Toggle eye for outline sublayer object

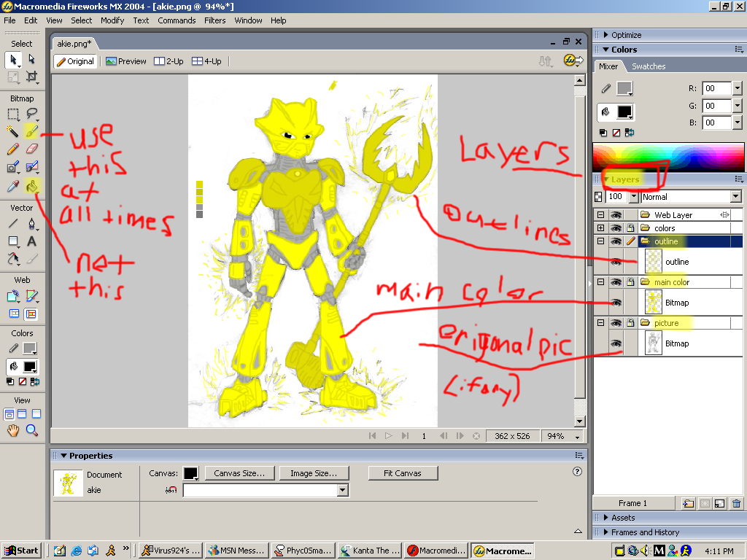[x=616, y=262]
